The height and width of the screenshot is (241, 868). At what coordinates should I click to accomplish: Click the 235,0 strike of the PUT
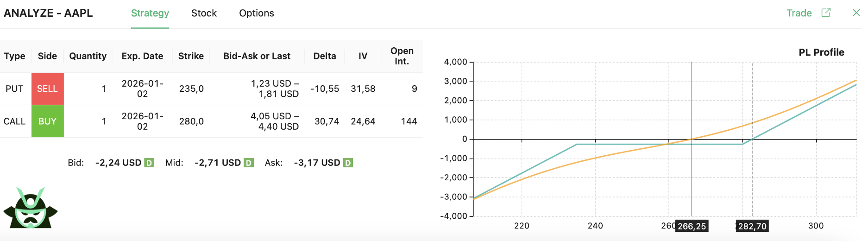click(191, 89)
